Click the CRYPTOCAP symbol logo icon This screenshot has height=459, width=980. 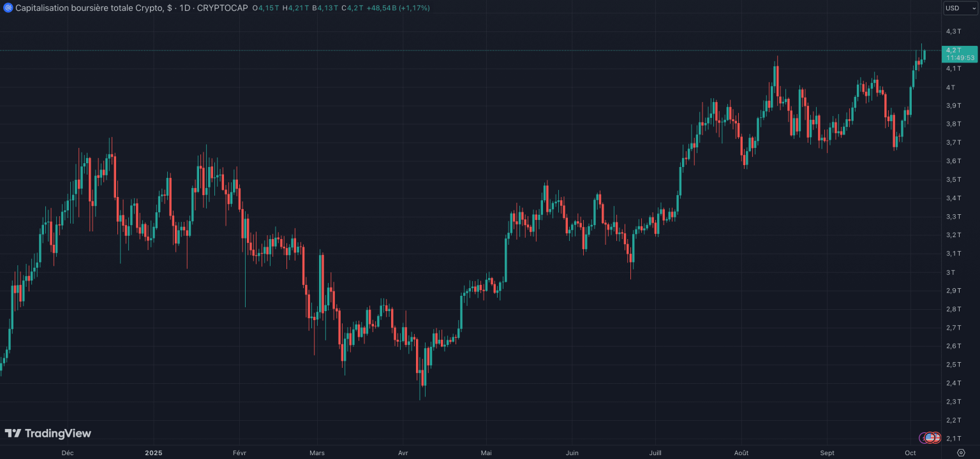8,8
